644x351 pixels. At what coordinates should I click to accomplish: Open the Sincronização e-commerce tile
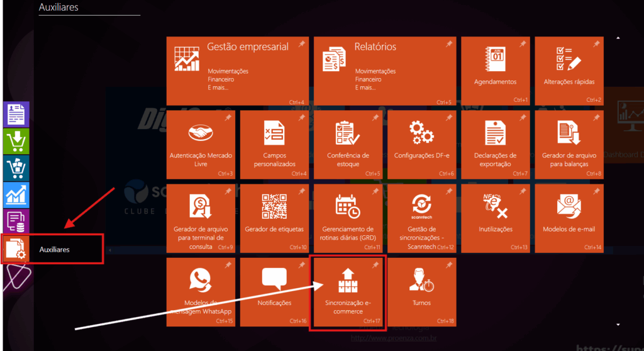tap(348, 291)
